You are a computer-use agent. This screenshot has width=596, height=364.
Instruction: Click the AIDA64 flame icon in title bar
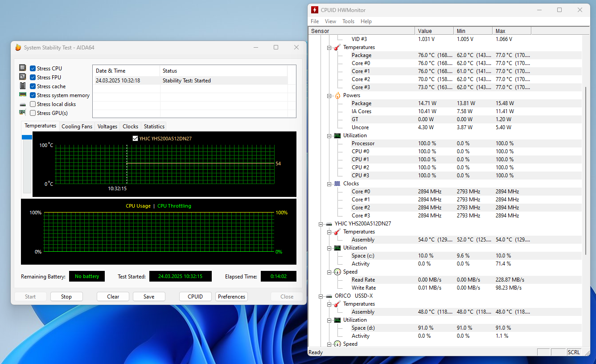(x=18, y=47)
